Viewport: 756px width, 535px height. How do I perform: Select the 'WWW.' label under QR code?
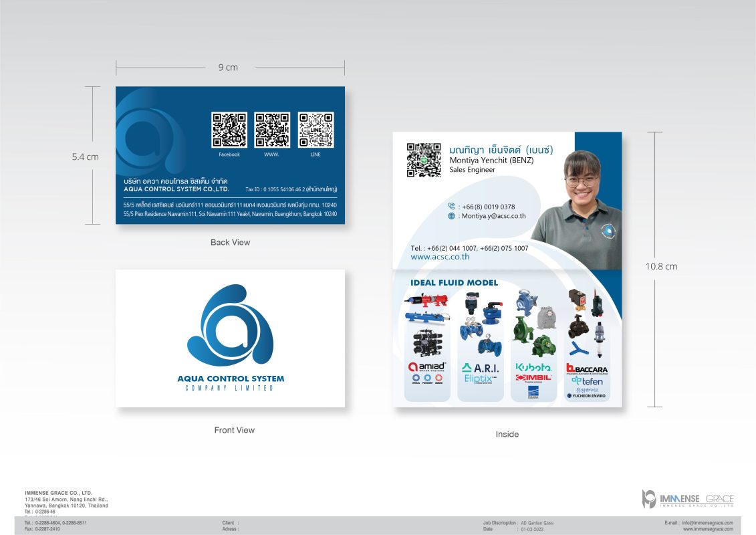(271, 154)
